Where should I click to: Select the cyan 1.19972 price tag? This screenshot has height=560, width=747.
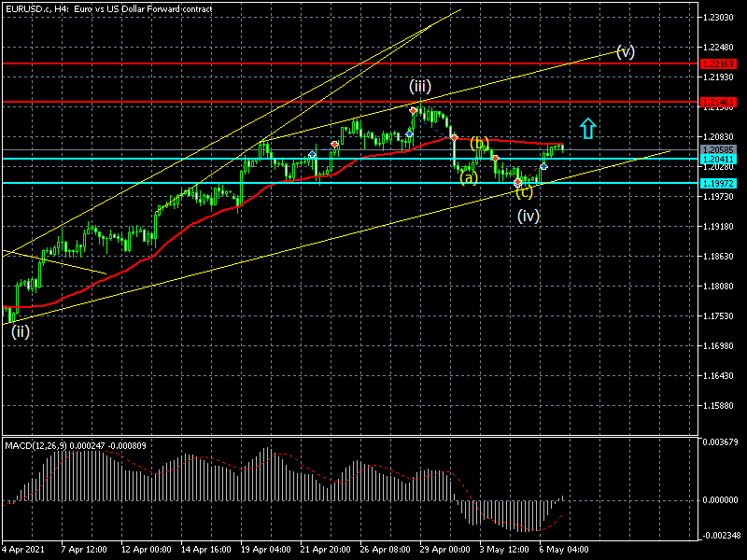(x=718, y=183)
